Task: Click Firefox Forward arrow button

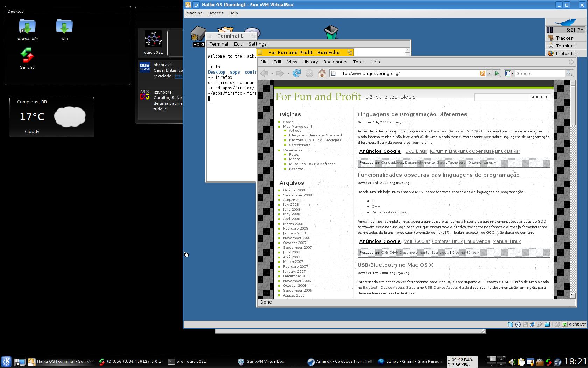Action: pyautogui.click(x=280, y=73)
